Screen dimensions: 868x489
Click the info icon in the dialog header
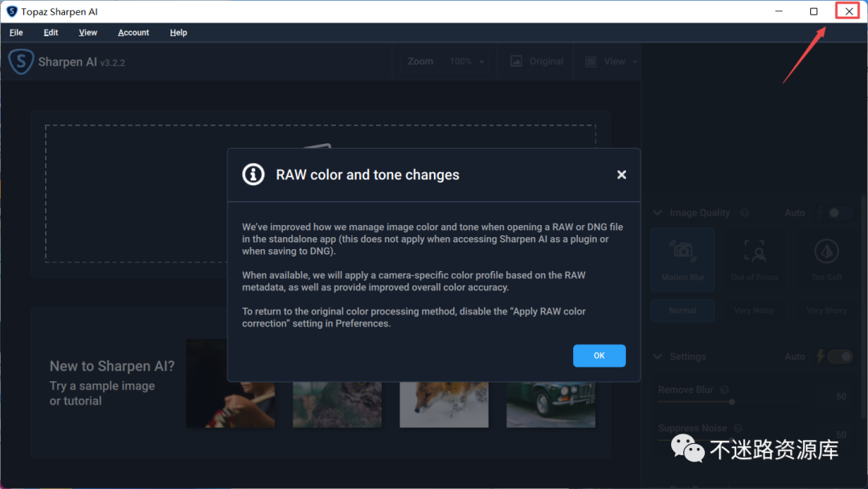click(253, 175)
